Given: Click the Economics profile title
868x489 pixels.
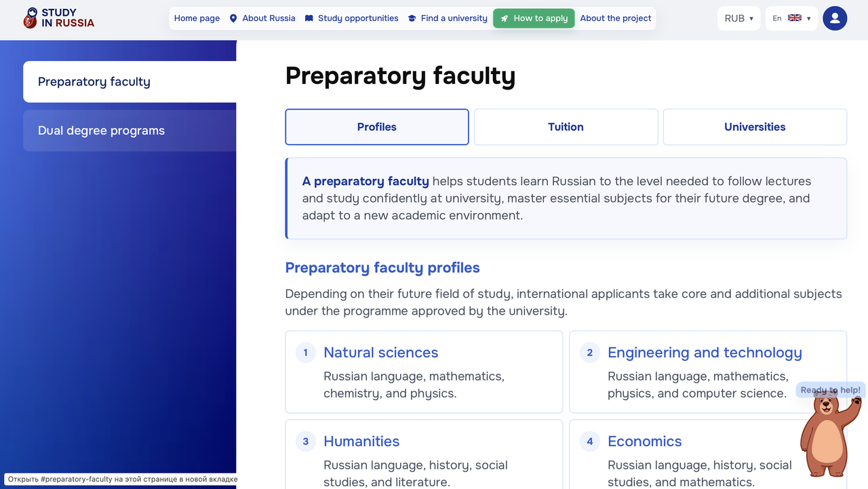Looking at the screenshot, I should [645, 442].
